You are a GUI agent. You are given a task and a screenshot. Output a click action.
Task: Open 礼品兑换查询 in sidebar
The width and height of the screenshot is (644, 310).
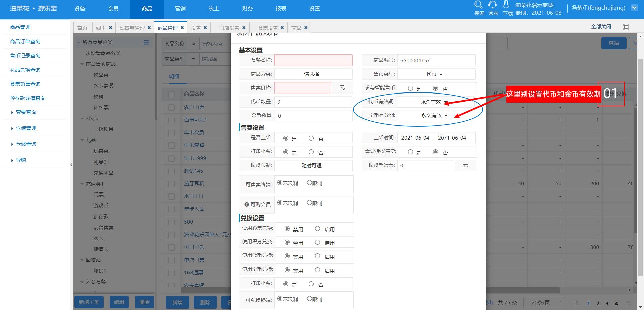point(25,70)
